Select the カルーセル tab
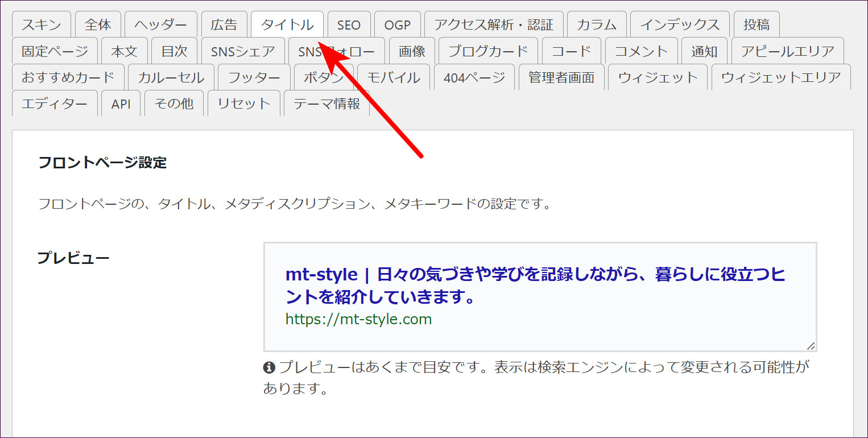Image resolution: width=868 pixels, height=438 pixels. point(171,77)
